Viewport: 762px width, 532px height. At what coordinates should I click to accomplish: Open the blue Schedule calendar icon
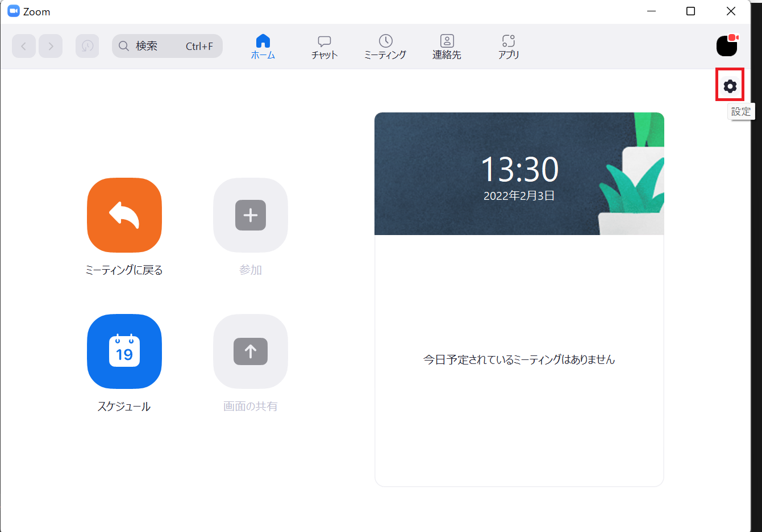(x=124, y=351)
